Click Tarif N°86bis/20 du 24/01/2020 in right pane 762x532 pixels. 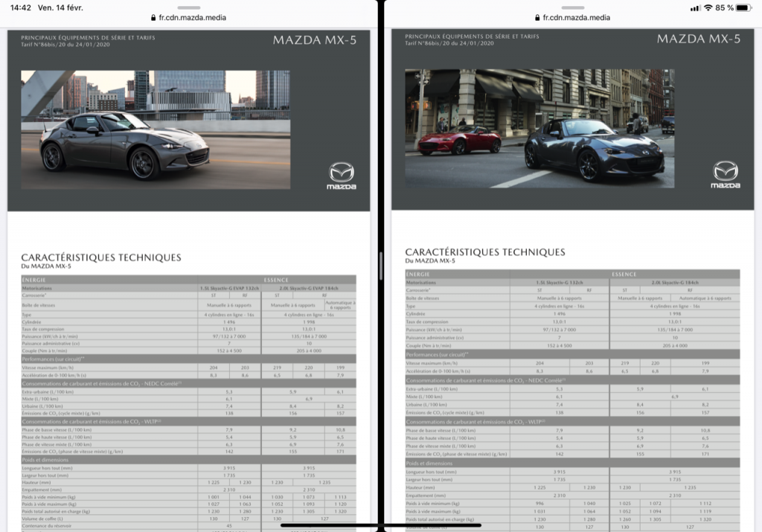tap(449, 42)
